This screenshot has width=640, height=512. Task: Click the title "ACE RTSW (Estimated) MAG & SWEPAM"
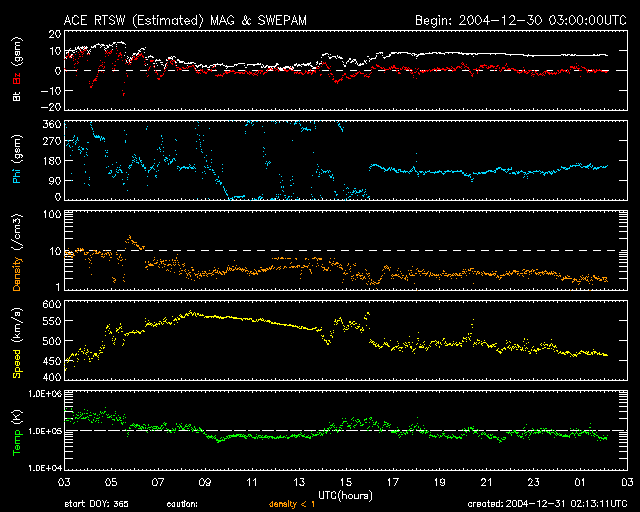click(x=185, y=21)
